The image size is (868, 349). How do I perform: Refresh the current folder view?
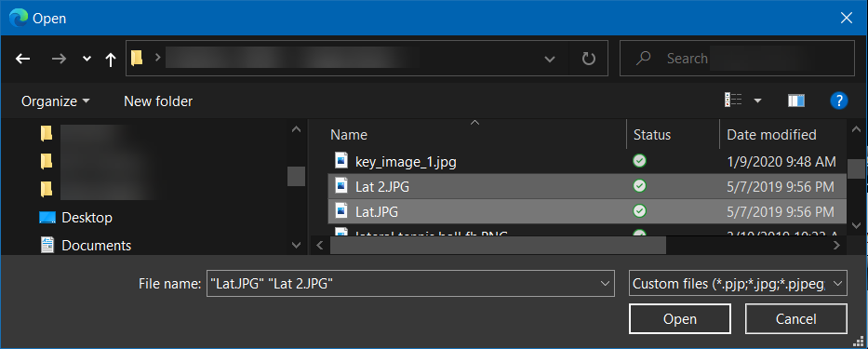(x=589, y=59)
